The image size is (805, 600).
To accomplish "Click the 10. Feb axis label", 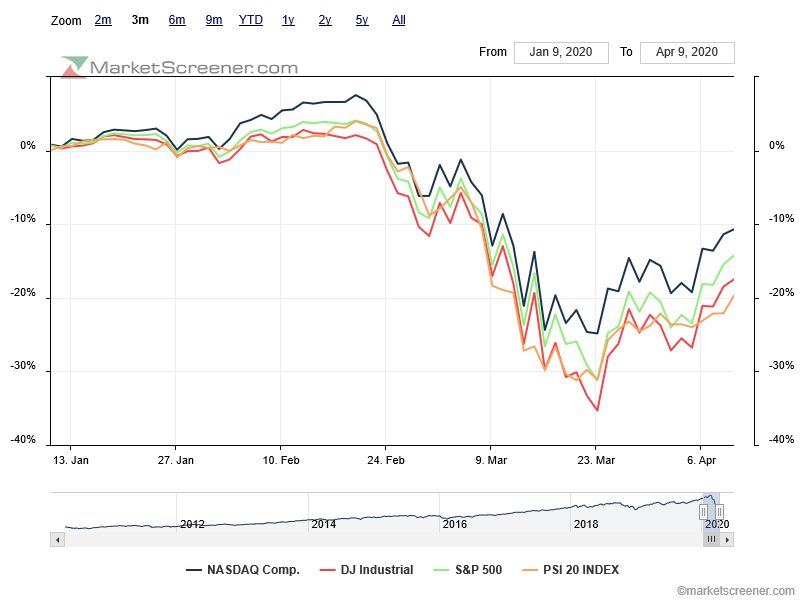I will pyautogui.click(x=281, y=460).
